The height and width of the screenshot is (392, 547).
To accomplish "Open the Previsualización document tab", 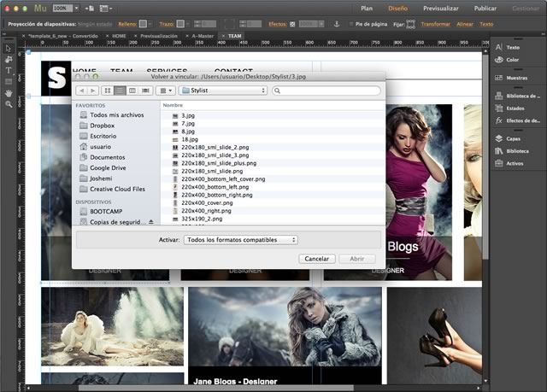I will click(159, 36).
